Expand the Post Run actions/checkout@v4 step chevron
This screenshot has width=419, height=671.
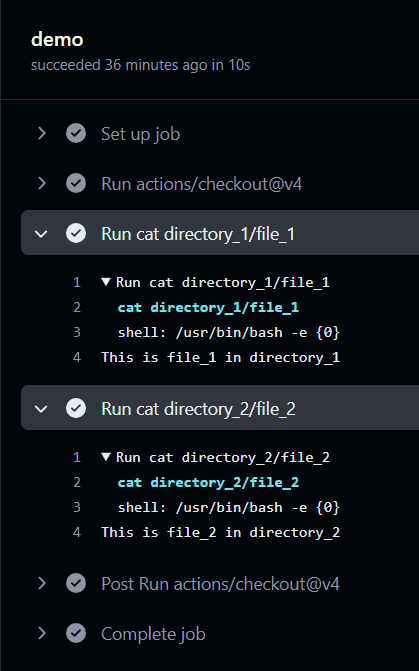point(42,583)
